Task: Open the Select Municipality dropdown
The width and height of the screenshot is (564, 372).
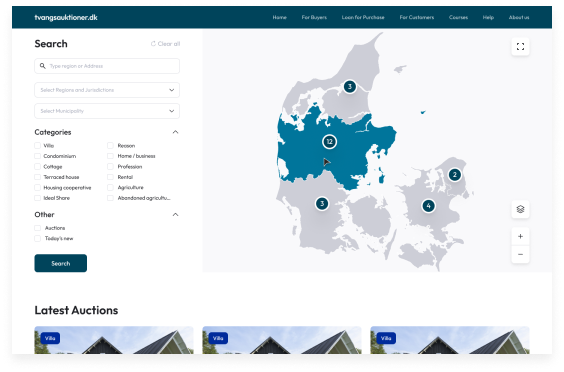Action: pos(107,111)
